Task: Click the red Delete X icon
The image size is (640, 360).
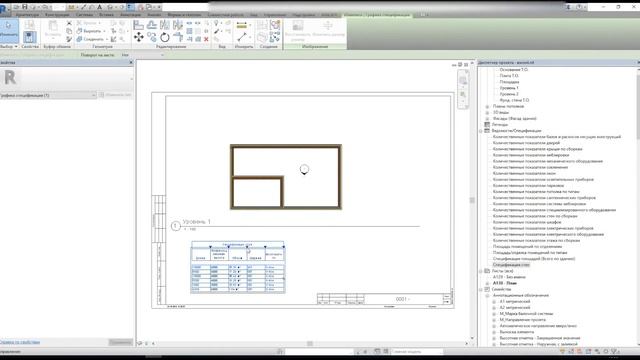Action: (x=206, y=39)
